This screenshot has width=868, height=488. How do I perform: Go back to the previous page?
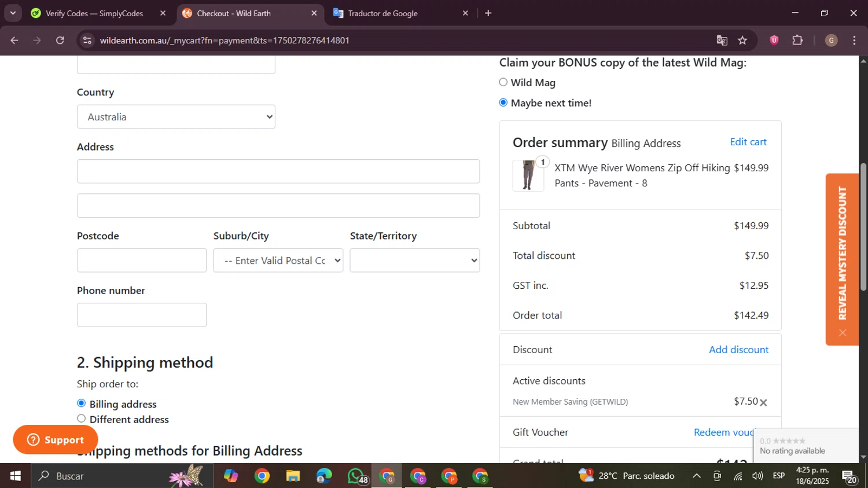tap(14, 41)
